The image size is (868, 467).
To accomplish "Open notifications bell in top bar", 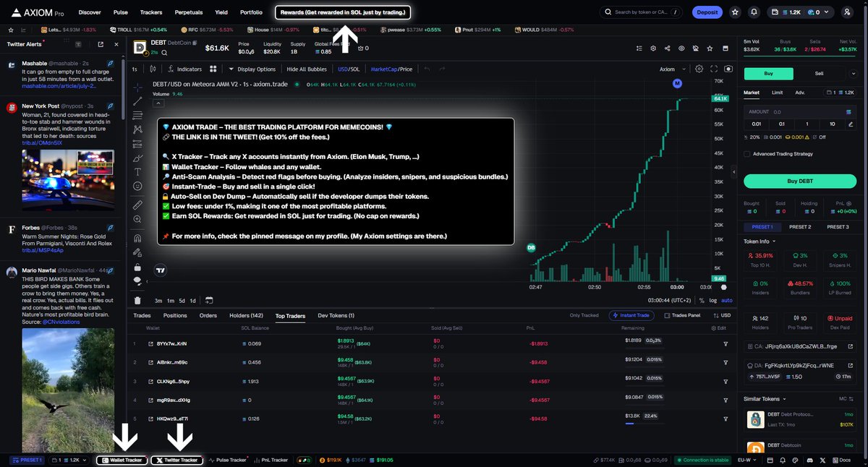I will pos(755,12).
